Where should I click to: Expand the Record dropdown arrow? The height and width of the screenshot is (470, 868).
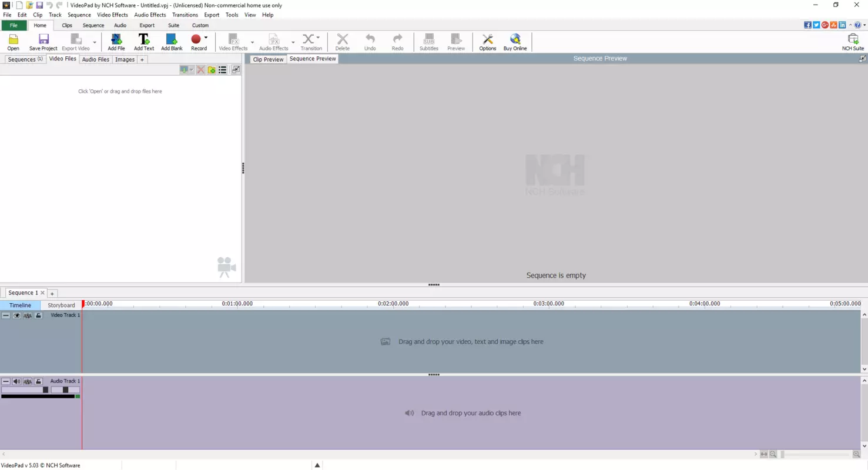click(x=206, y=38)
